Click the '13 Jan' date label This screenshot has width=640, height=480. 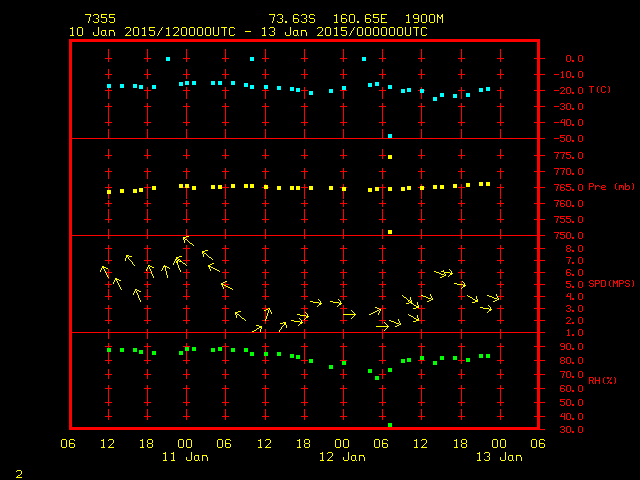[499, 457]
